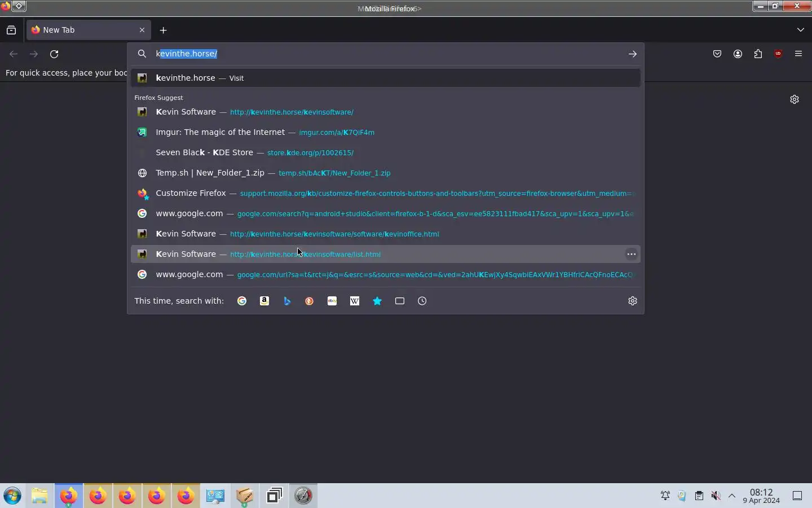This screenshot has width=812, height=508.
Task: Expand hidden system tray icons
Action: [732, 496]
